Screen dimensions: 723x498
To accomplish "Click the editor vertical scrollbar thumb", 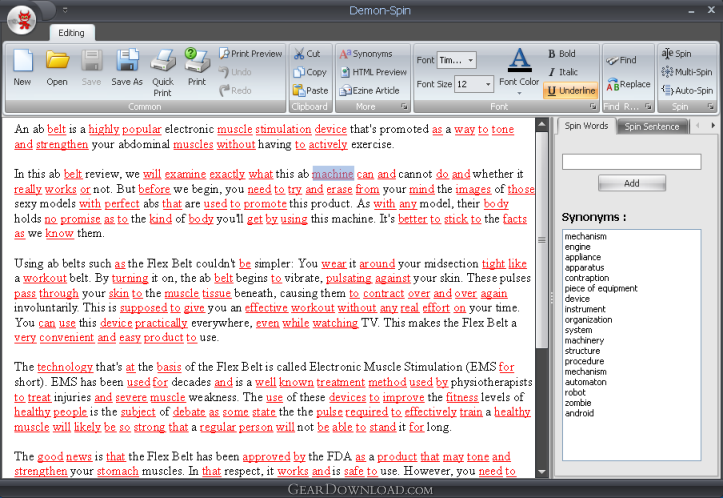I will click(x=542, y=239).
